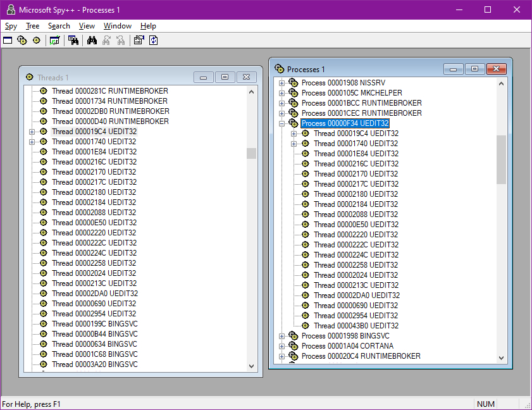Click gear icon beside Thread 00003A20 BINGSVC
This screenshot has height=410, width=532.
(44, 364)
